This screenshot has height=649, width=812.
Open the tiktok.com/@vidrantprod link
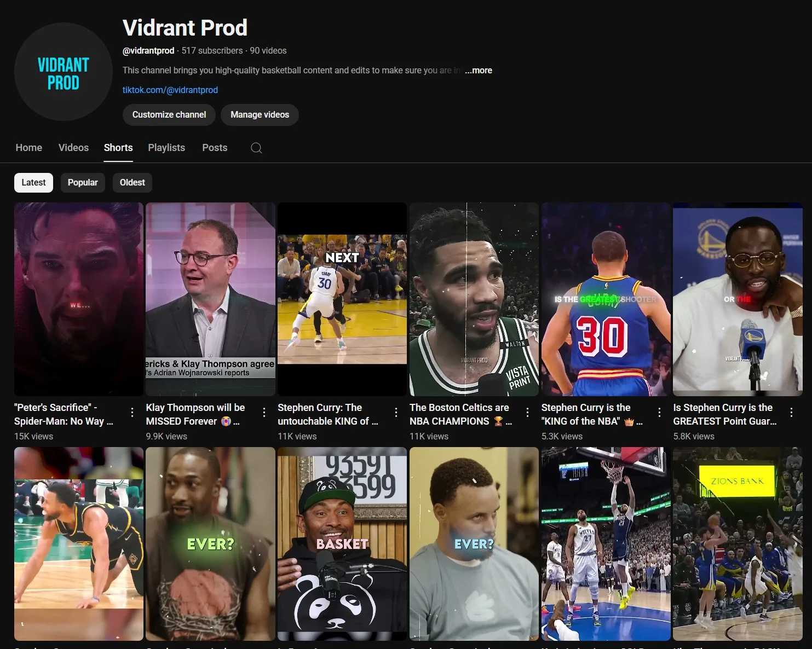(170, 90)
